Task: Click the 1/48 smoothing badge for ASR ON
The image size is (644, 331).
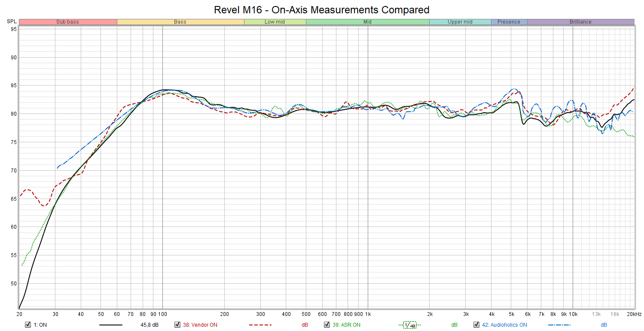Action: tap(410, 325)
